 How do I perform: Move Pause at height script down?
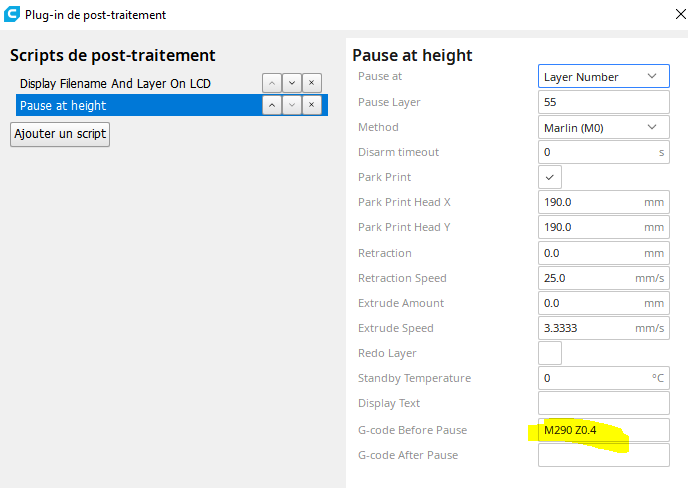coord(291,105)
